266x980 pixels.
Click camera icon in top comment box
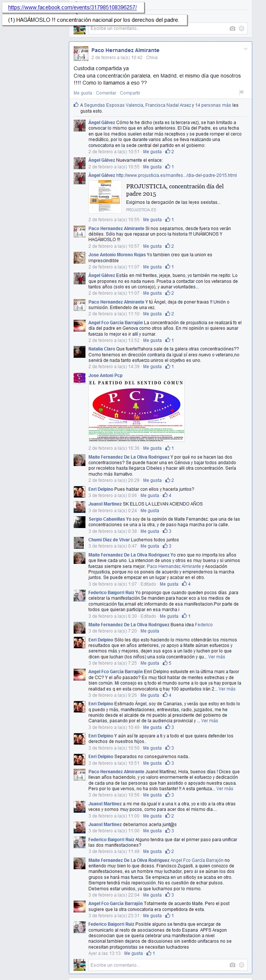(x=232, y=28)
